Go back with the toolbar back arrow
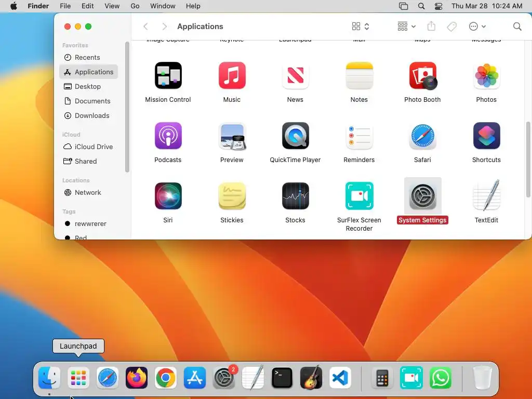Viewport: 532px width, 399px height. [145, 26]
